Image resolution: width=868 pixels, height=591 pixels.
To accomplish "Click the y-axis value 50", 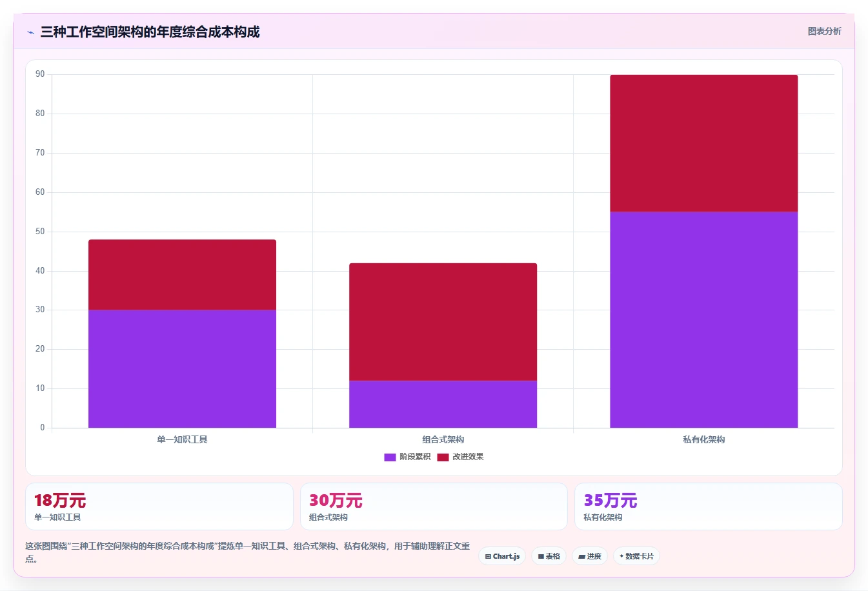I will coord(40,232).
